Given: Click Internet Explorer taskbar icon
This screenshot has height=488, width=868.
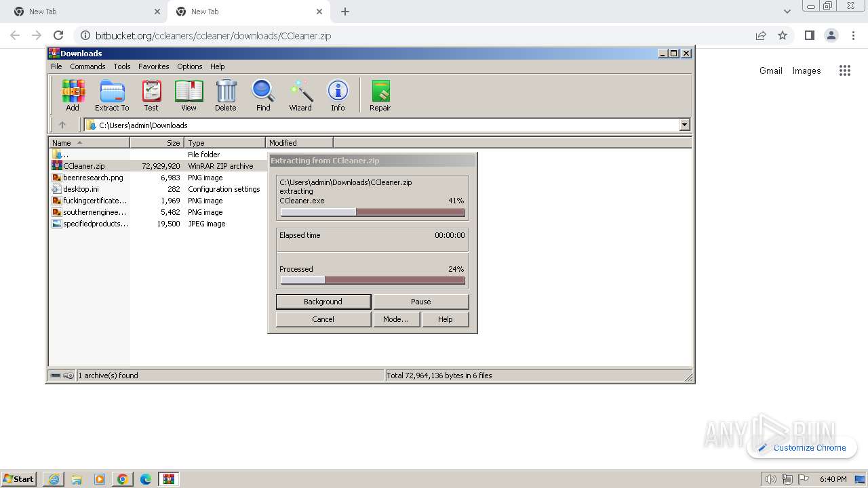Looking at the screenshot, I should 54,479.
